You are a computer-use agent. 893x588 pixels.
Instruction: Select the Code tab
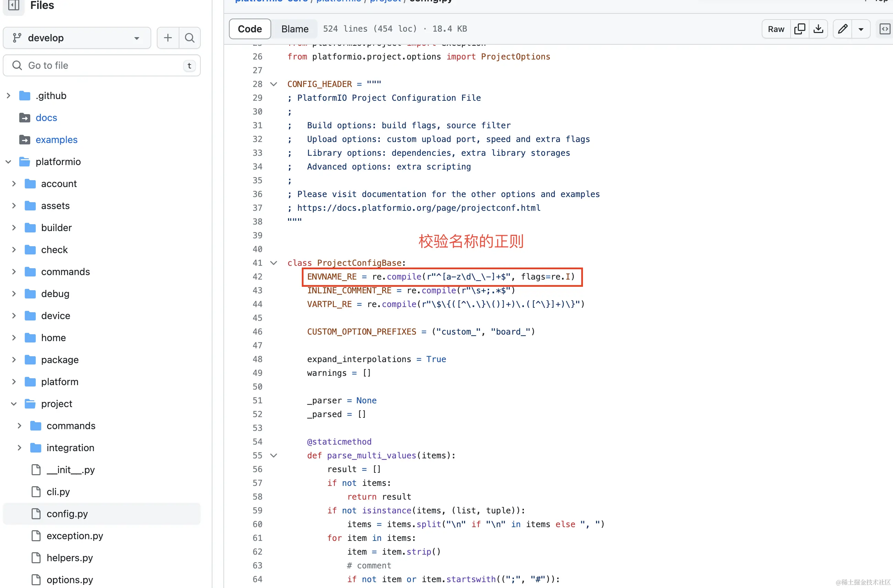(250, 29)
